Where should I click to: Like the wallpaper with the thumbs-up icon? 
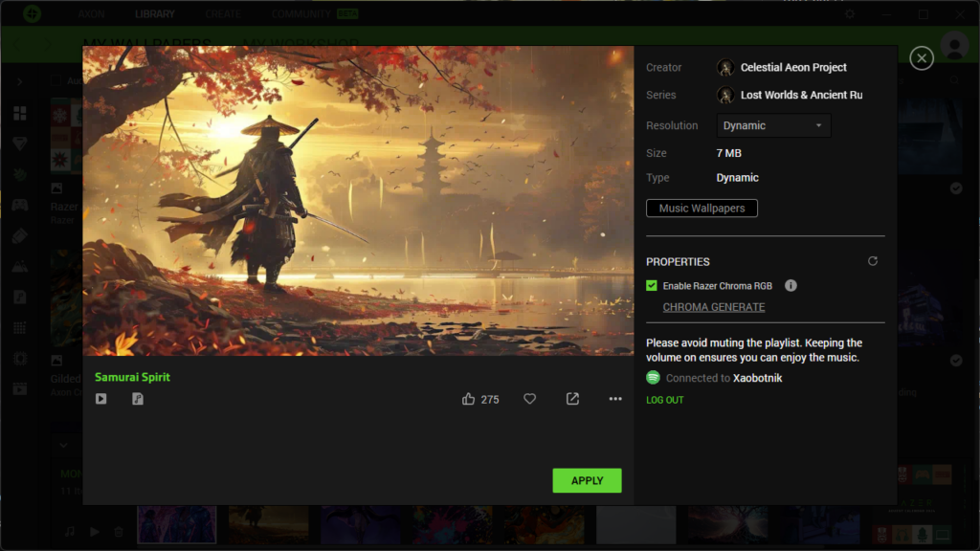[468, 399]
